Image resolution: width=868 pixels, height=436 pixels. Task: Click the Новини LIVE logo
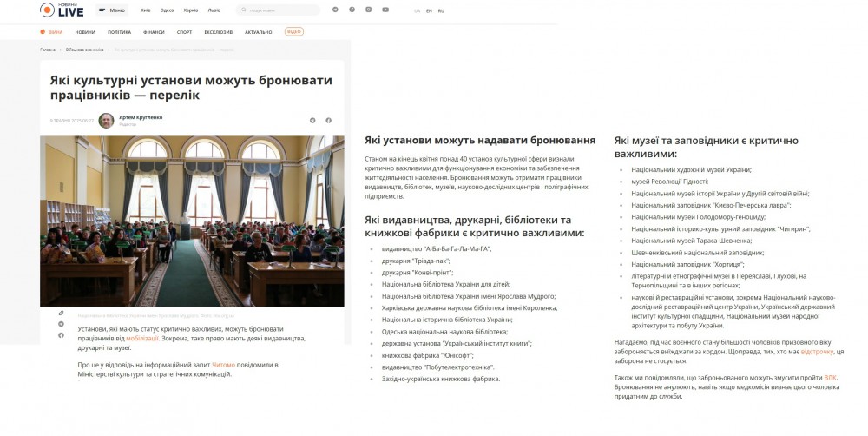62,10
